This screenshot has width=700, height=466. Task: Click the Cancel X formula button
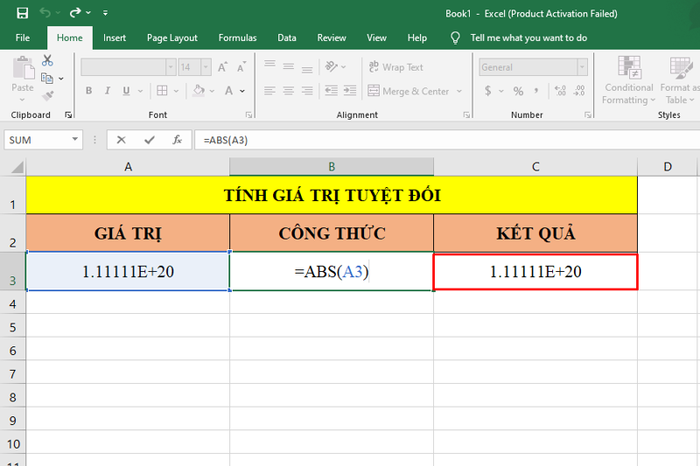pyautogui.click(x=121, y=140)
